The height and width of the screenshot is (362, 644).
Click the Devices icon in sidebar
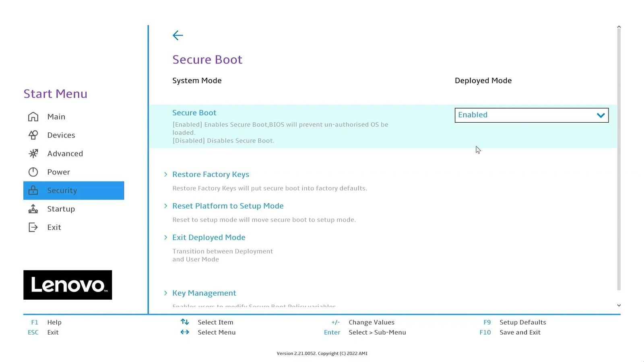33,135
